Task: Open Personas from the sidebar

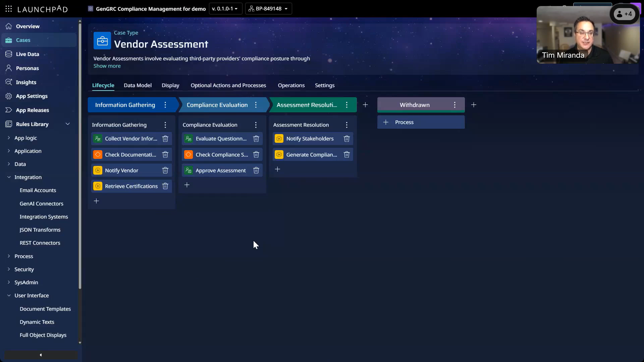Action: 27,68
